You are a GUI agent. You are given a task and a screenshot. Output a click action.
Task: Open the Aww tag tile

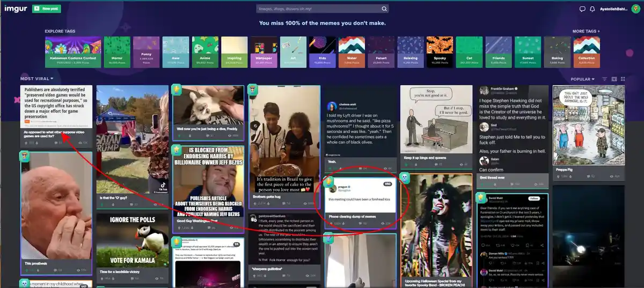175,52
